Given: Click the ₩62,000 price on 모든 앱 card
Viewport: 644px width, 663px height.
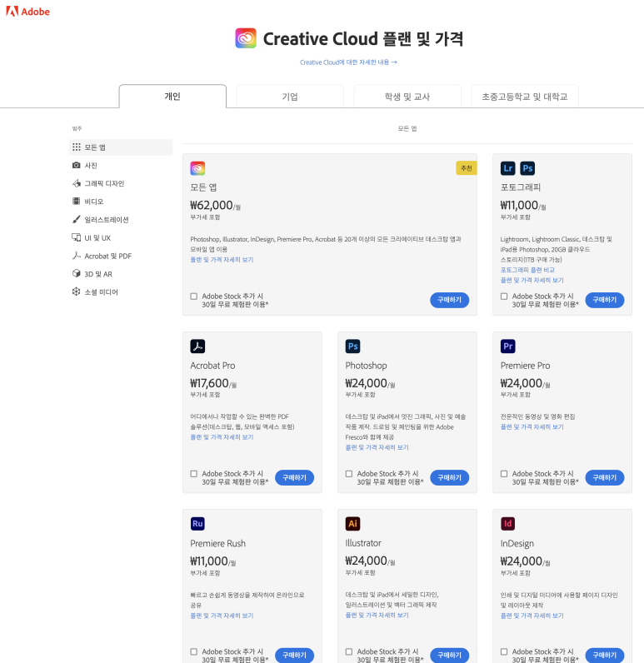Looking at the screenshot, I should pyautogui.click(x=215, y=206).
